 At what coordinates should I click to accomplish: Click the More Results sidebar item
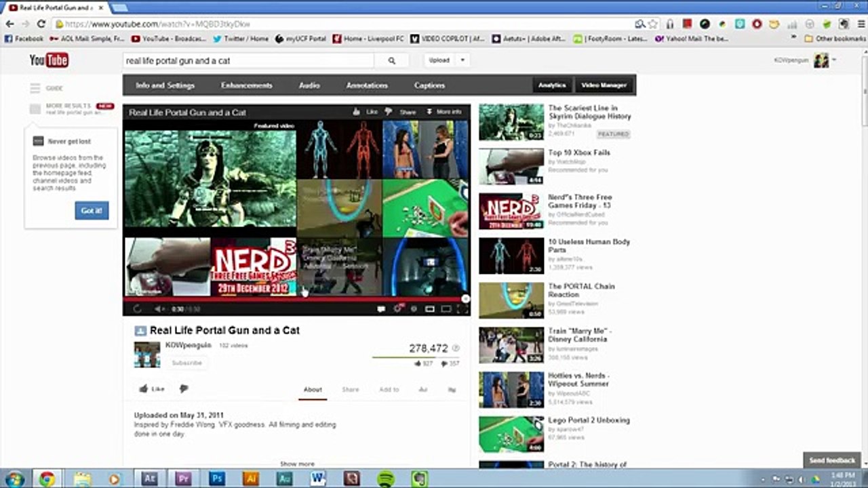[x=72, y=108]
